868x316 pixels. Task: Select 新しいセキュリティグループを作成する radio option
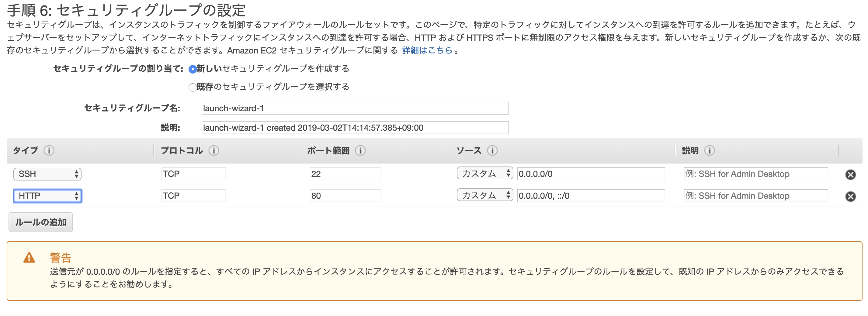[x=193, y=69]
